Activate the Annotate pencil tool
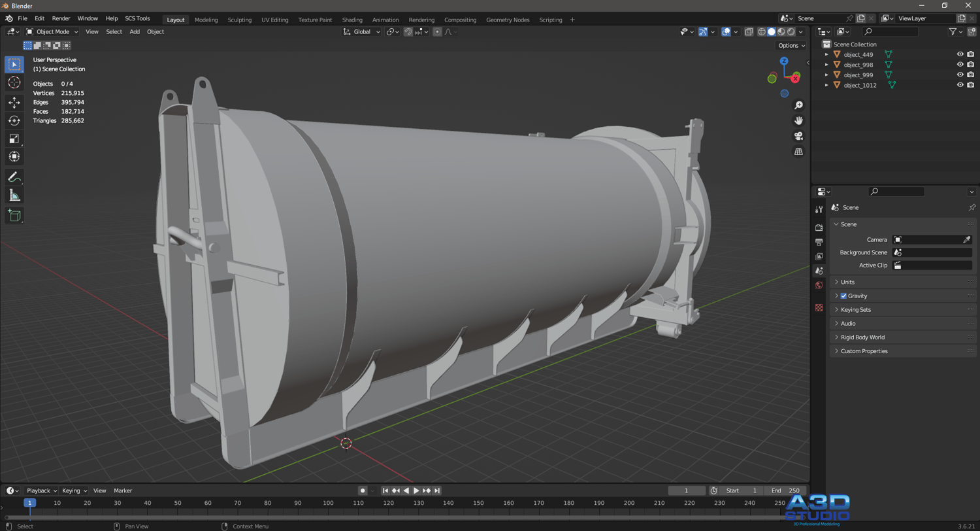The height and width of the screenshot is (531, 980). pyautogui.click(x=14, y=177)
